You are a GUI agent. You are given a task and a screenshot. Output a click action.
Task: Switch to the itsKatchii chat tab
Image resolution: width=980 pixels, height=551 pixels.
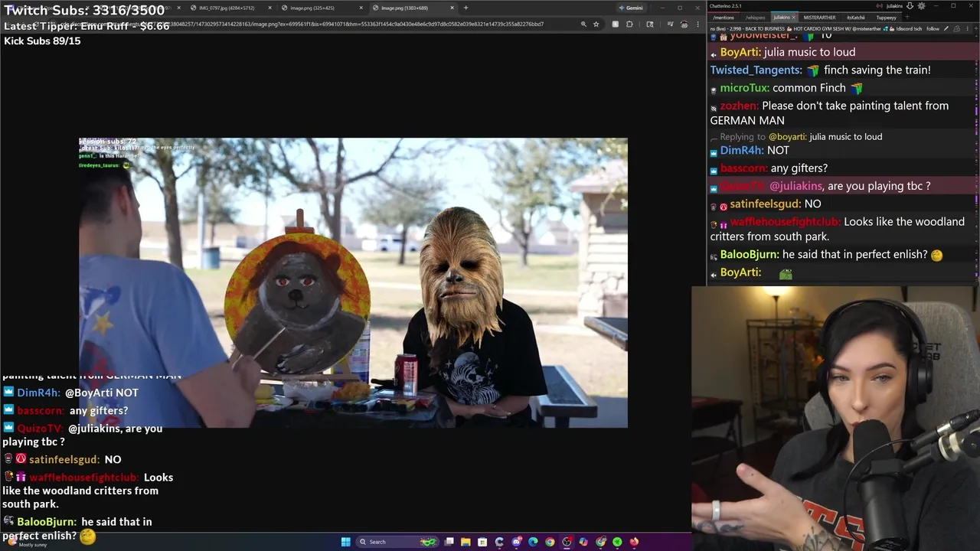(x=856, y=17)
